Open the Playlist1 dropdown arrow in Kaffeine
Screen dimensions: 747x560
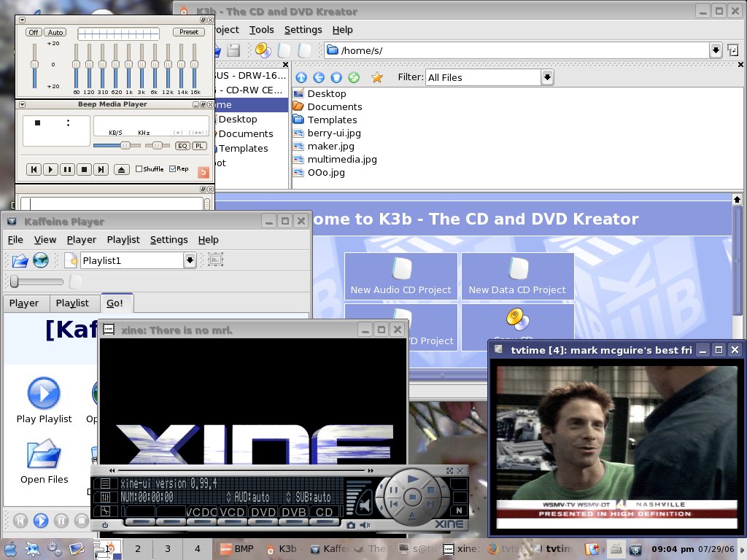coord(190,260)
